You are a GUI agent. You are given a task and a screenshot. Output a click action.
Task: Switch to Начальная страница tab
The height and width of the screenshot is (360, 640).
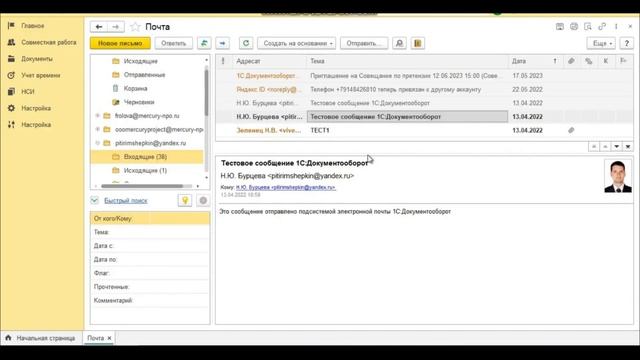coord(41,338)
